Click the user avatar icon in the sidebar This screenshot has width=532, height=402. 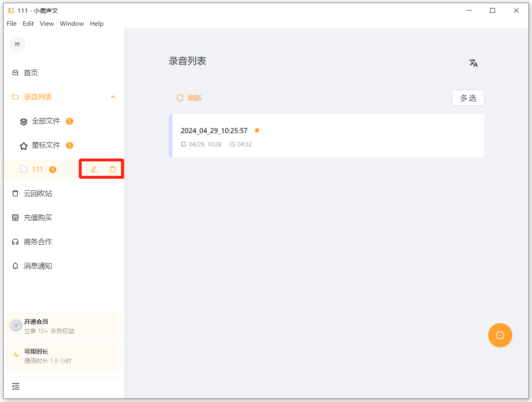pos(17,44)
